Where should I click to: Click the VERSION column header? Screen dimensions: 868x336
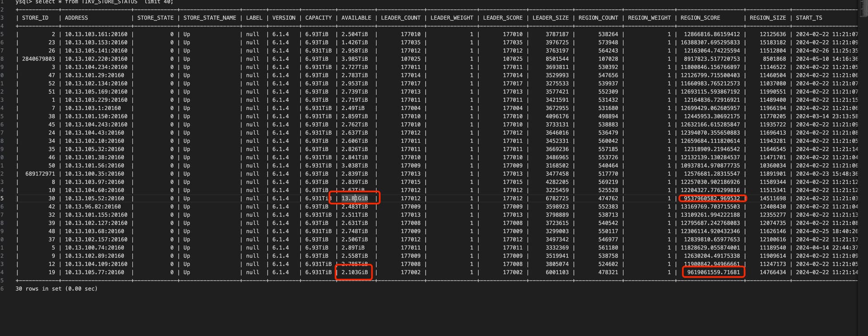pos(284,18)
